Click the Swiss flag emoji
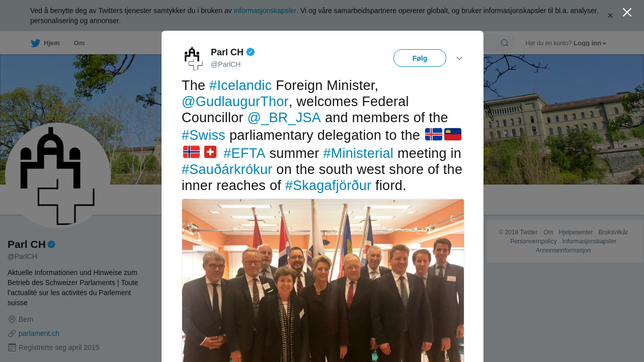 tap(210, 152)
